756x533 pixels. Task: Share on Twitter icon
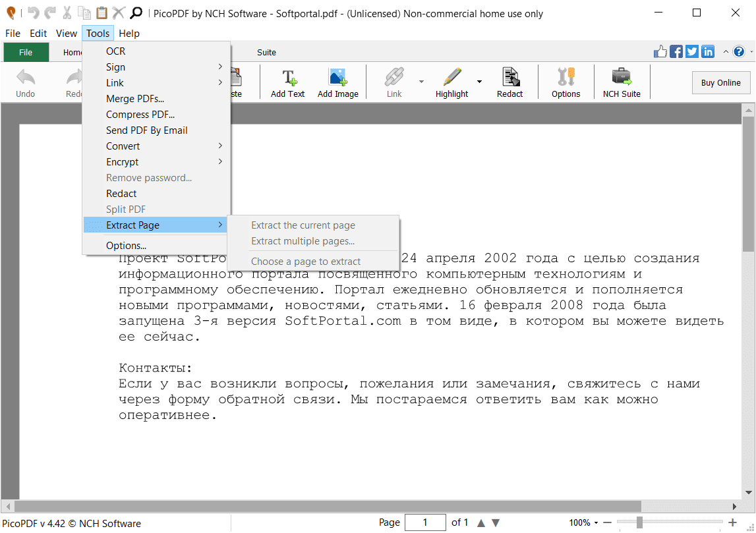(692, 51)
